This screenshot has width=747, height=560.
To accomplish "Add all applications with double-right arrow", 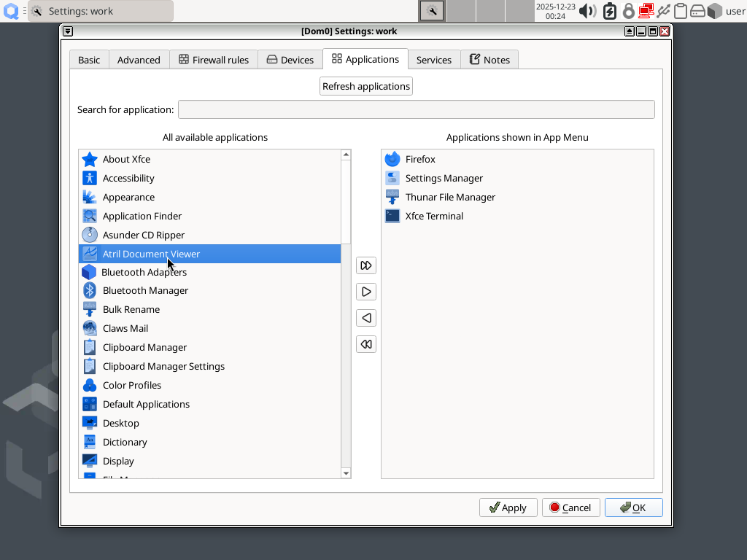I will pos(366,265).
